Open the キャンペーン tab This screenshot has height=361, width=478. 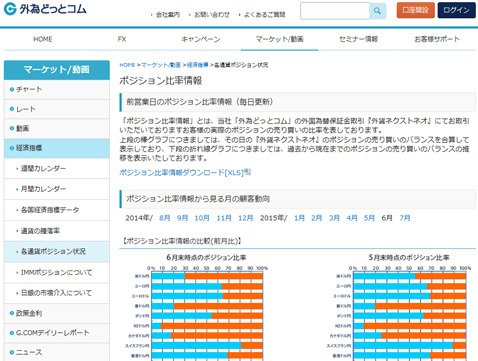[201, 39]
